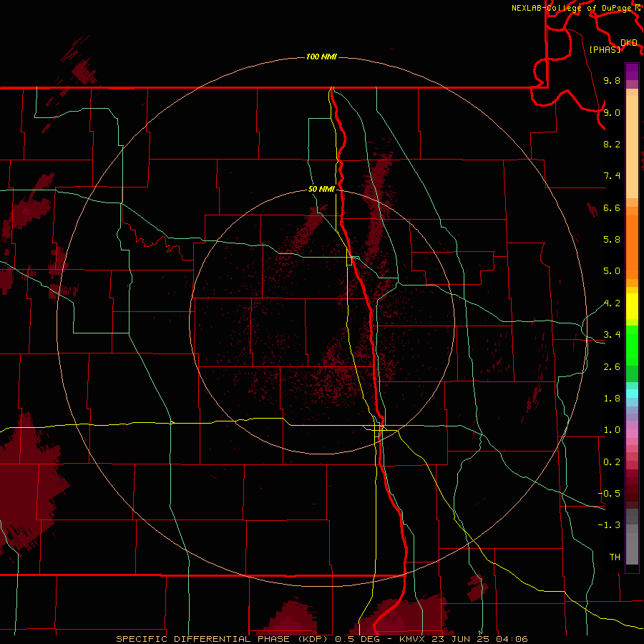
Task: Click the 9.8 scale value
Action: [612, 80]
